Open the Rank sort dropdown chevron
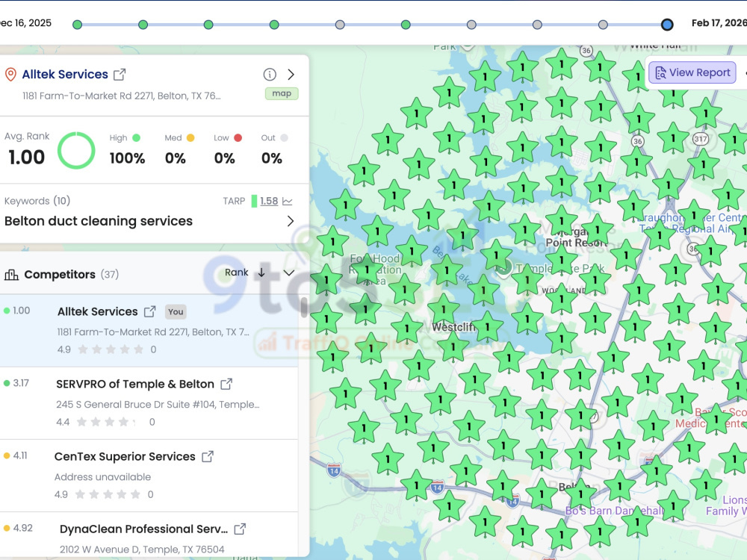Image resolution: width=747 pixels, height=560 pixels. coord(288,273)
